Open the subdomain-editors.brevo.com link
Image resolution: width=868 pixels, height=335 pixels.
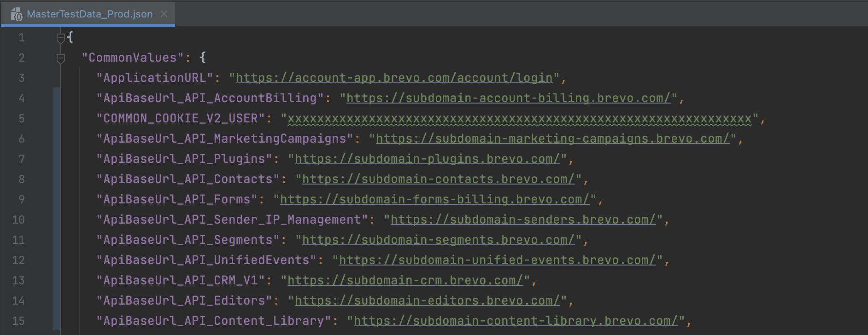click(427, 301)
